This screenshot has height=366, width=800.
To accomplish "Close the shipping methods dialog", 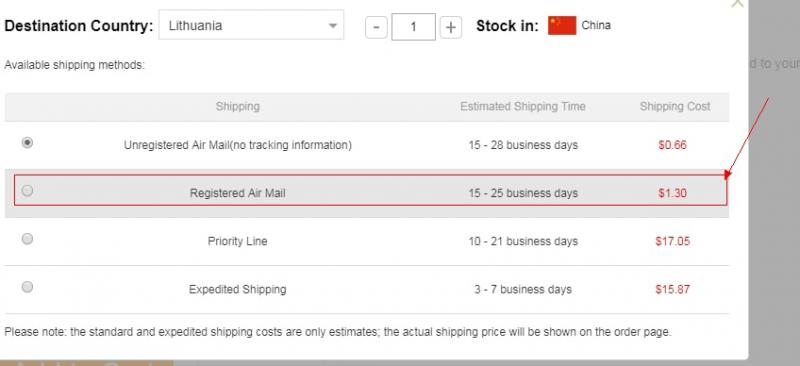I will point(738,3).
